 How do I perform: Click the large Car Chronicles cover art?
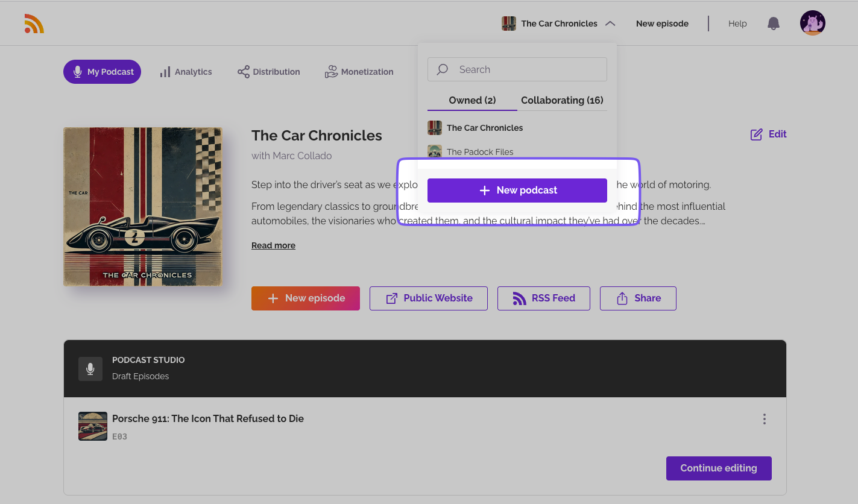(143, 207)
